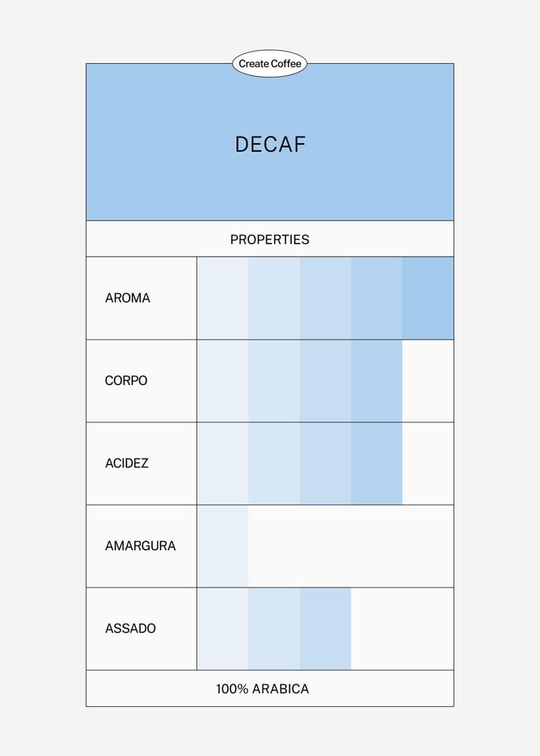Image resolution: width=540 pixels, height=756 pixels.
Task: Click the DECAF title text
Action: [270, 145]
